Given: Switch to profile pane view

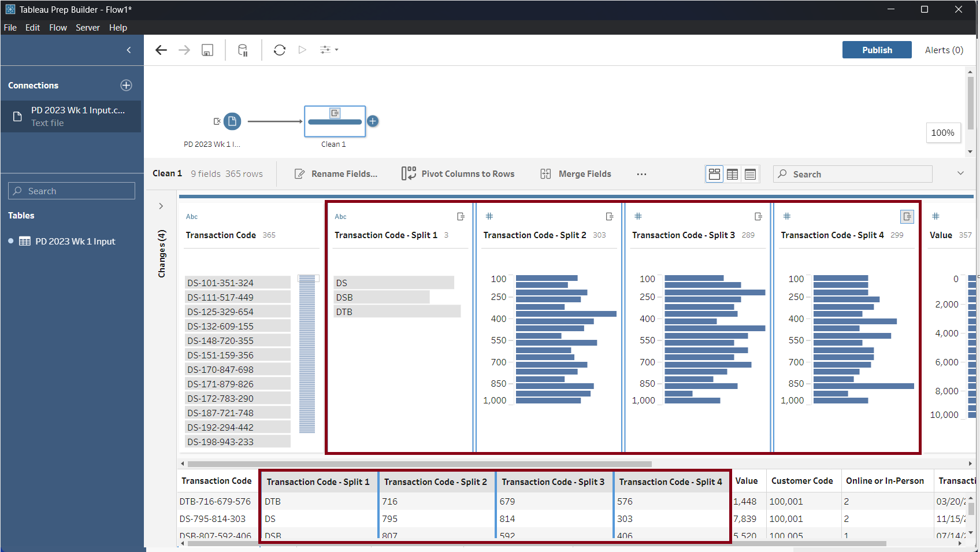Looking at the screenshot, I should tap(715, 174).
